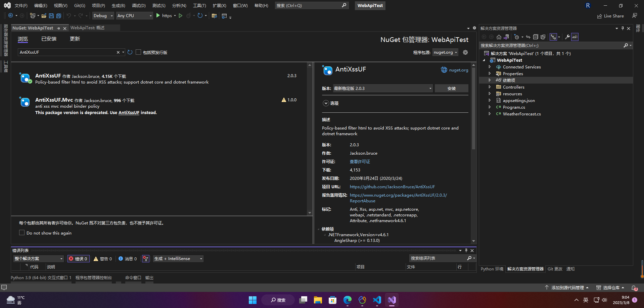Screen dimensions: 644x308
Task: Click the nuget.org link beside package title
Action: click(455, 70)
